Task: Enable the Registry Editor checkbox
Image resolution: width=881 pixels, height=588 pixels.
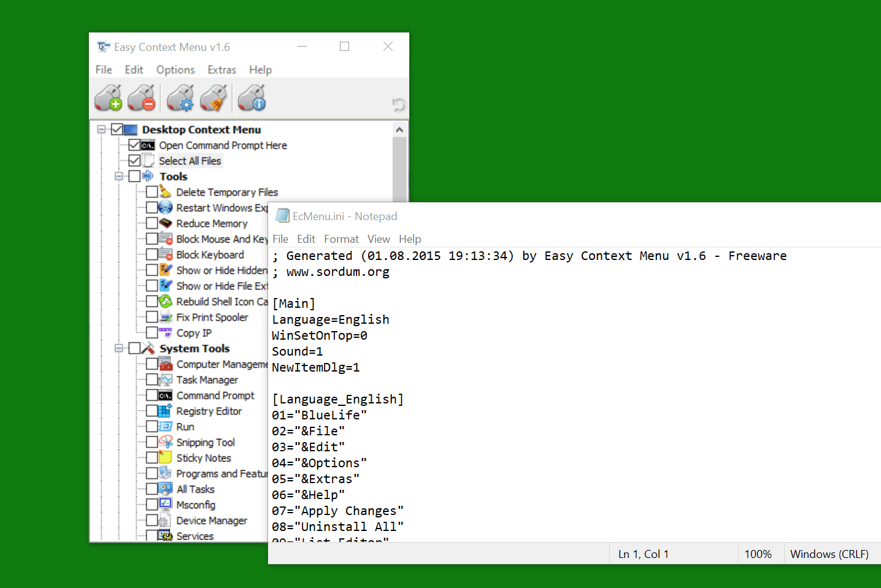Action: pos(152,411)
